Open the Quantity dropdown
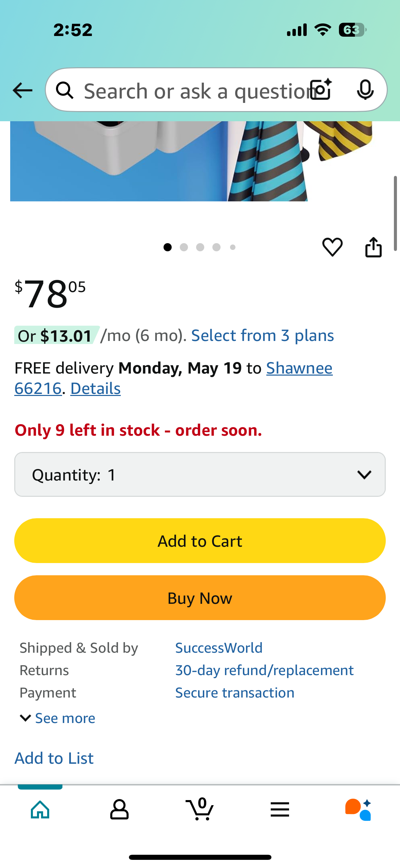This screenshot has height=868, width=400. coord(200,474)
